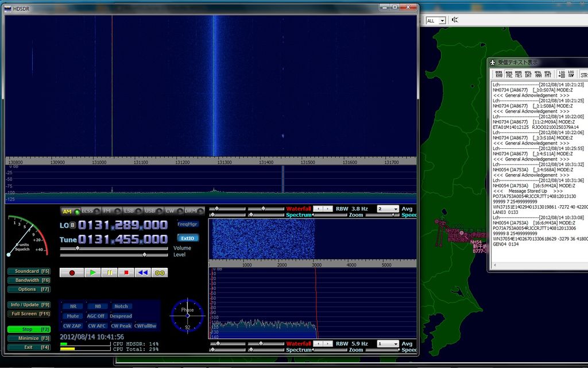Click the pause icon in HDSDR
This screenshot has height=368, width=588.
point(110,273)
